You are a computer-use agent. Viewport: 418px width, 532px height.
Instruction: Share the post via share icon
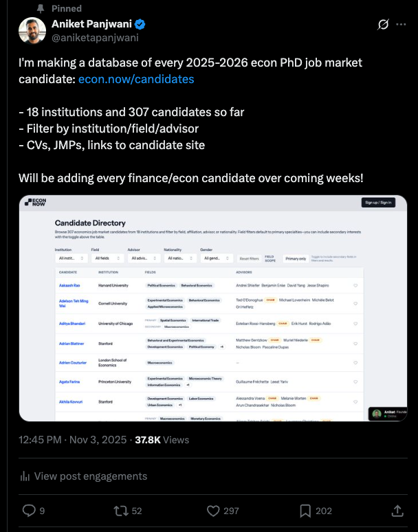coord(397,511)
